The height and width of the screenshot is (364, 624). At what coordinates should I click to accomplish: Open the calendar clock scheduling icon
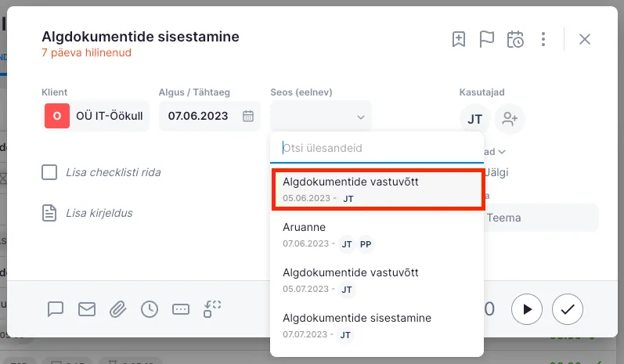pos(515,39)
